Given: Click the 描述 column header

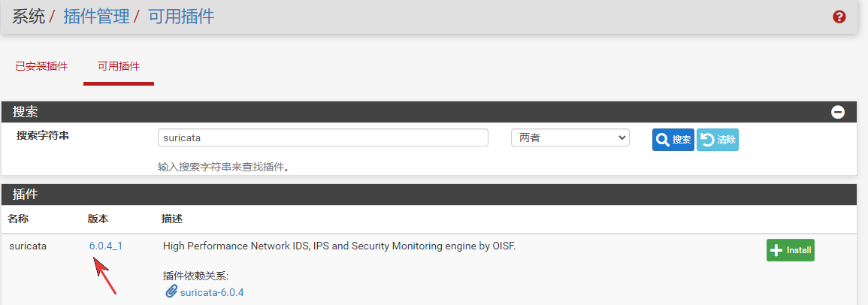Looking at the screenshot, I should [x=172, y=219].
